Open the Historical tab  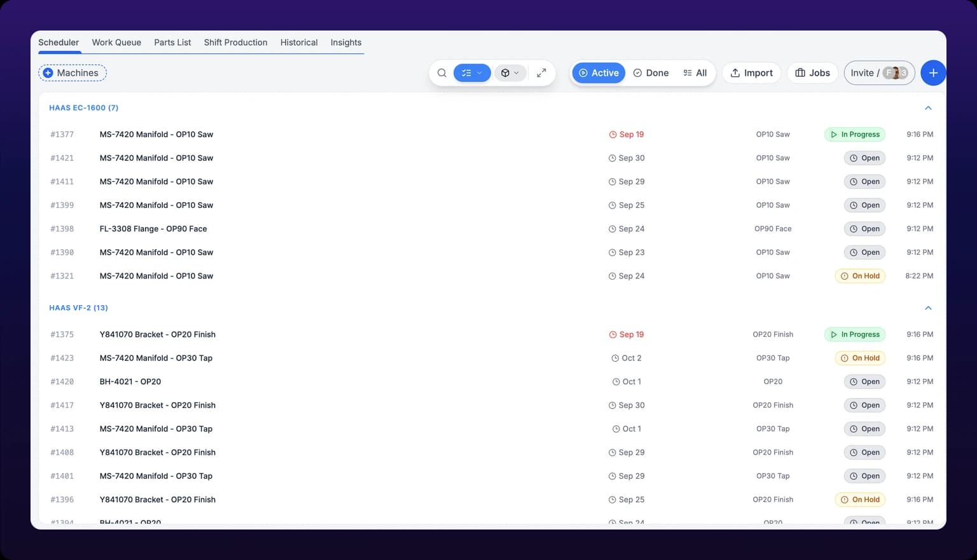tap(299, 43)
